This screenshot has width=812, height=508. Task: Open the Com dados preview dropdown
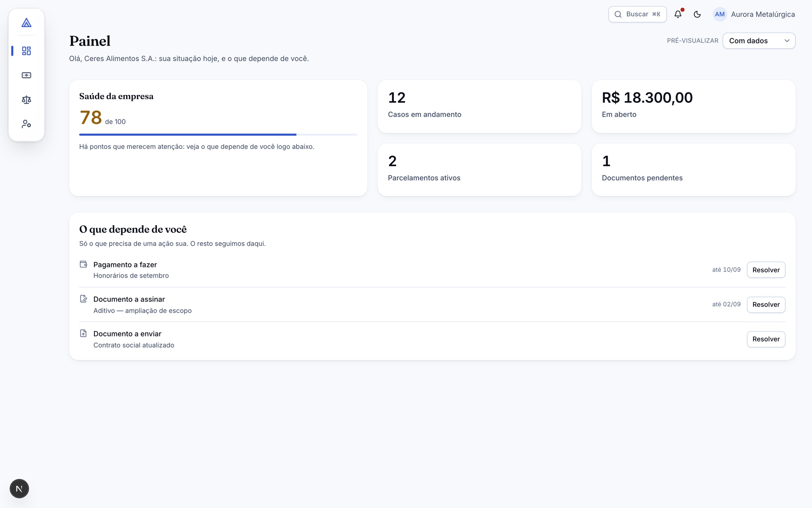tap(759, 41)
